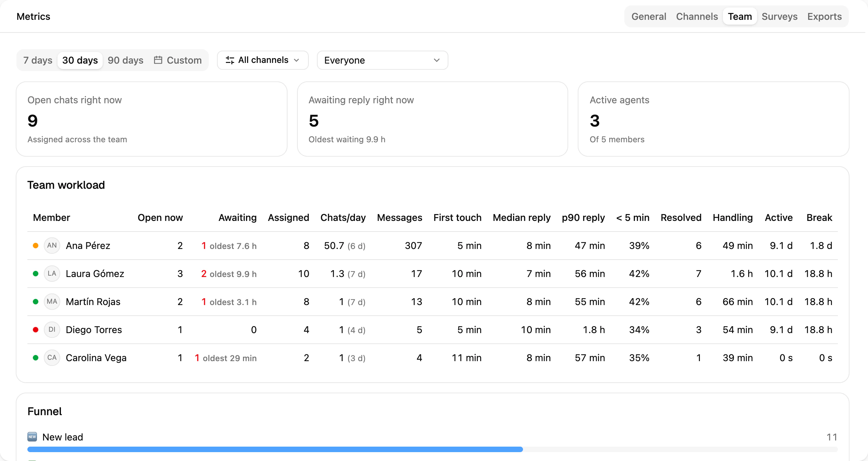The image size is (868, 461).
Task: Click the name Diego Torres
Action: 94,330
